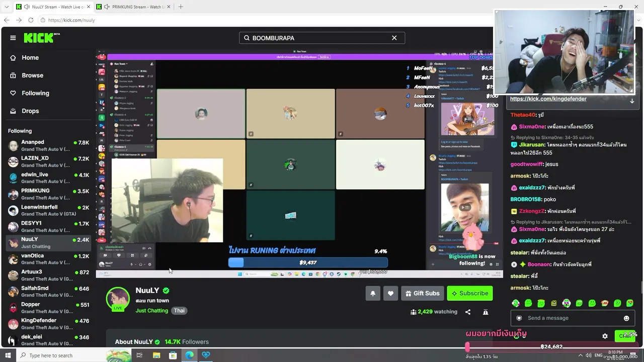Viewport: 644px width, 362px height.
Task: Select Dopper in the Following list
Action: click(48, 308)
